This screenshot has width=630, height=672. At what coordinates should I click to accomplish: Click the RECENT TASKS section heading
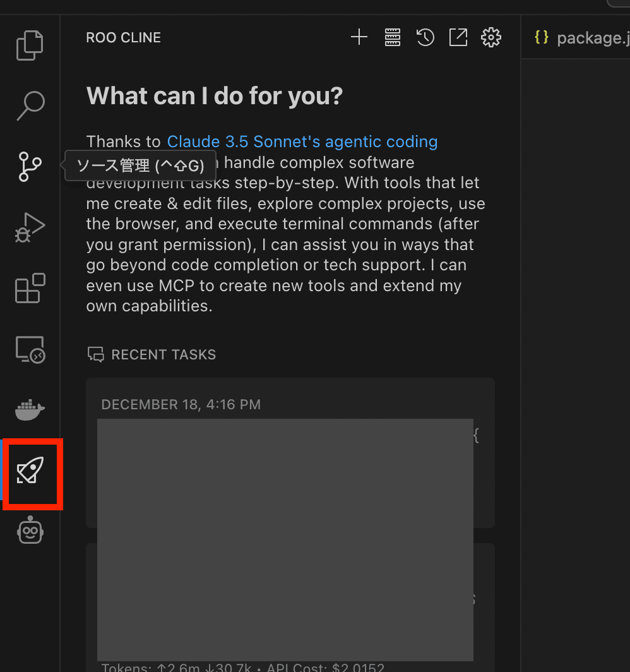pos(163,355)
